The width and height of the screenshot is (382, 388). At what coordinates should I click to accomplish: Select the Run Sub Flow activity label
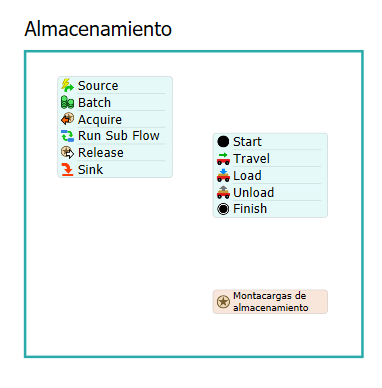[x=119, y=136]
